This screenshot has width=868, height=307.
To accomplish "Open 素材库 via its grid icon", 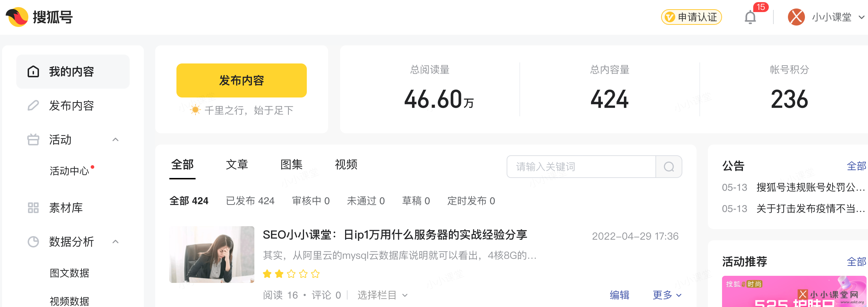I will [x=33, y=208].
